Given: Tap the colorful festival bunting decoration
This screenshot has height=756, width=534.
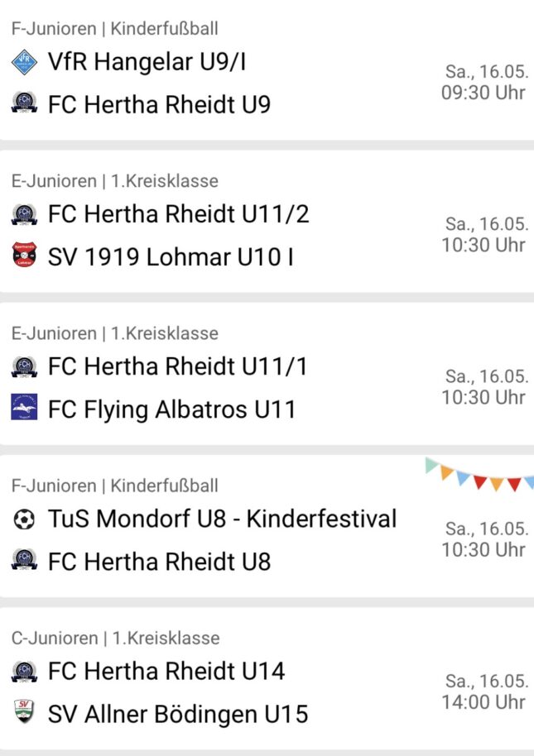Looking at the screenshot, I should 479,474.
